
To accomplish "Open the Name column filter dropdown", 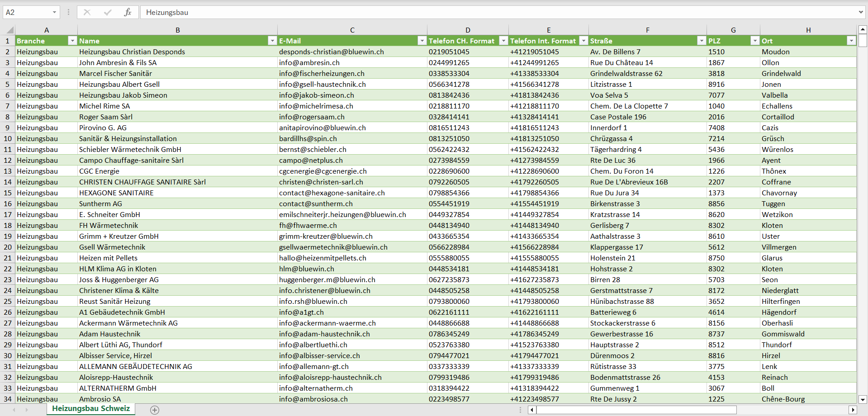I will (272, 41).
